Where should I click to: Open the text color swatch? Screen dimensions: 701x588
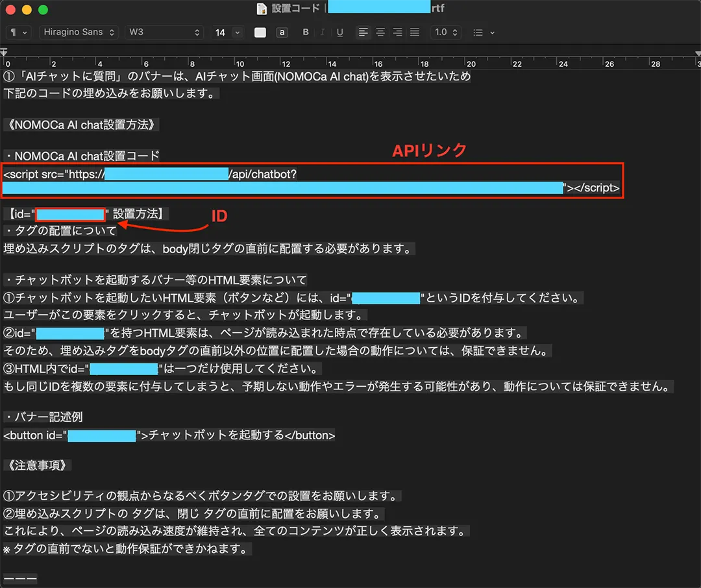tap(260, 32)
